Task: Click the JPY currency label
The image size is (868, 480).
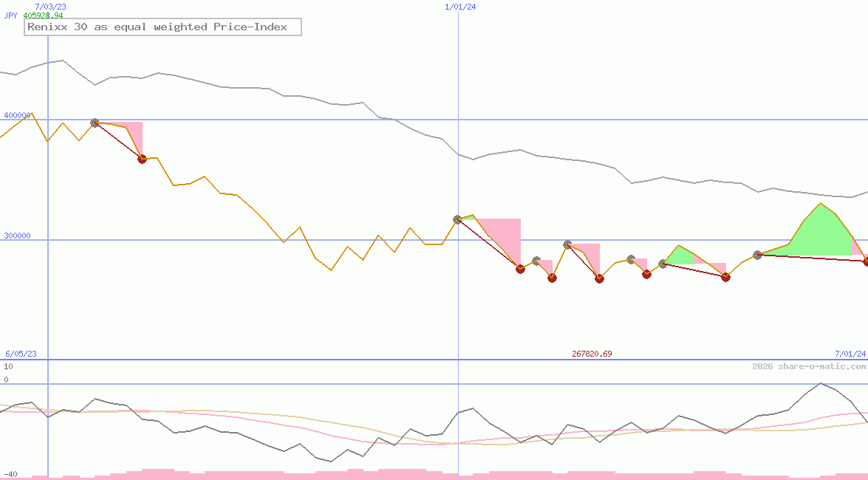Action: click(x=10, y=16)
